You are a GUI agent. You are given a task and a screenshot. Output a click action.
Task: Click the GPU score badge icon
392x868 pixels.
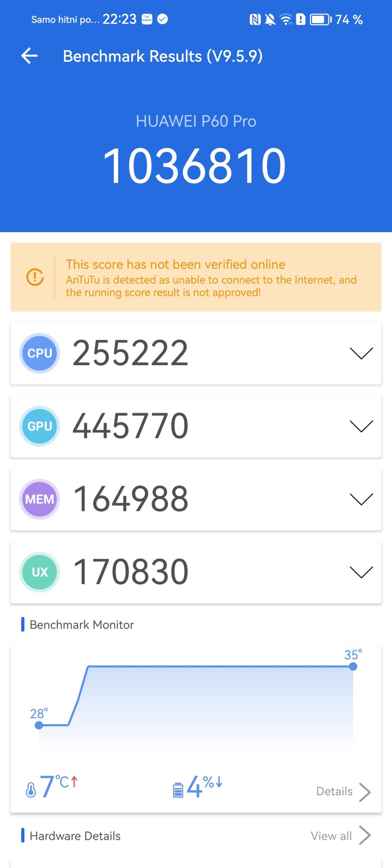(x=40, y=426)
